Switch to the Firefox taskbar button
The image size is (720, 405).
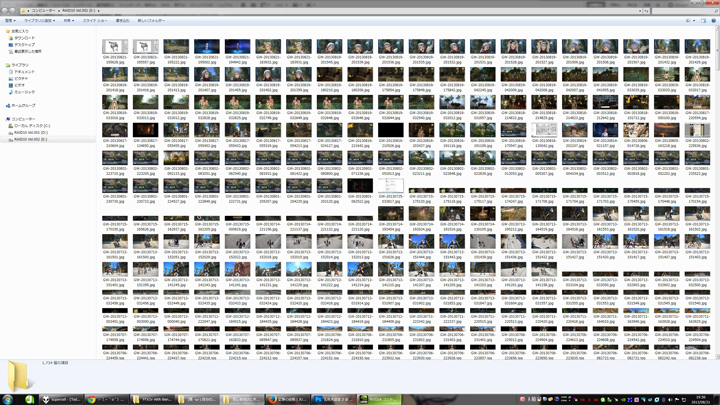[x=287, y=399]
